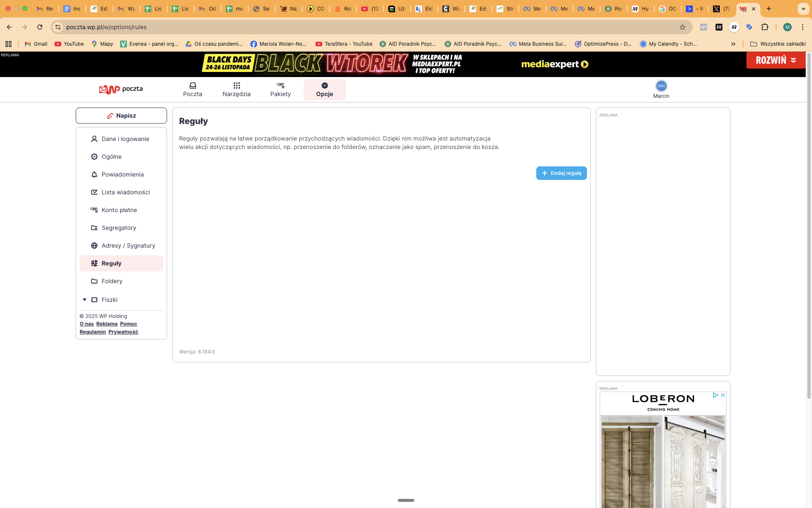Open the Regulamin footer link

(93, 332)
